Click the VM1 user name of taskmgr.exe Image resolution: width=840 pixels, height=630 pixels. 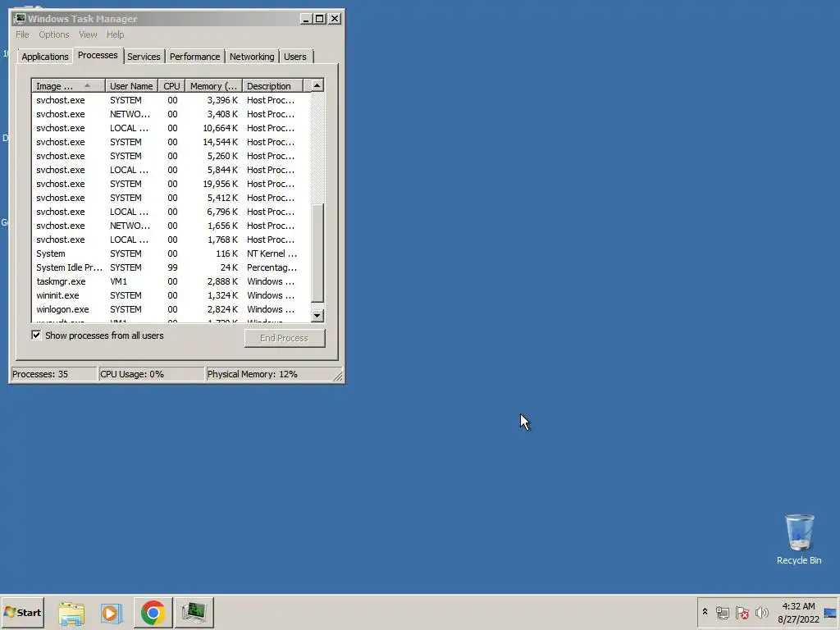(118, 281)
